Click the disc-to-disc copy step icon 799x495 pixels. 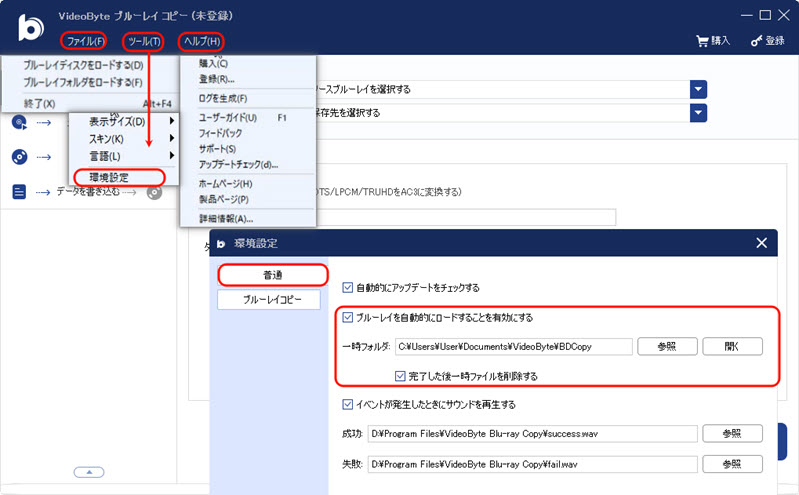click(x=19, y=123)
